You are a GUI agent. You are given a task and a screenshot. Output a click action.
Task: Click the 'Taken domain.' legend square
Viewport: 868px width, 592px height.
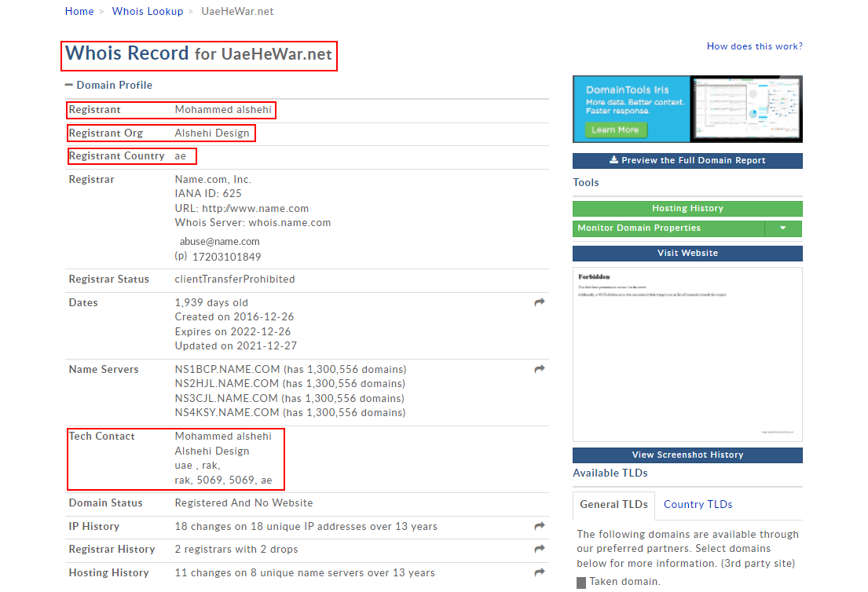[x=580, y=583]
